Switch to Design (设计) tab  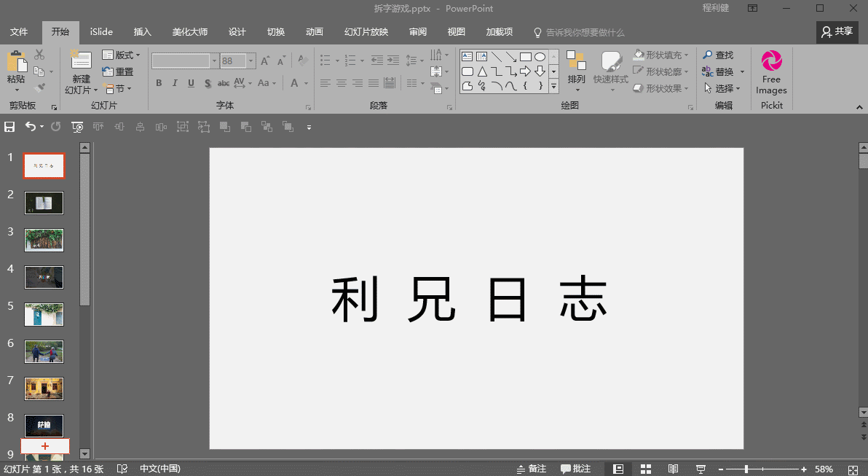[x=237, y=31]
